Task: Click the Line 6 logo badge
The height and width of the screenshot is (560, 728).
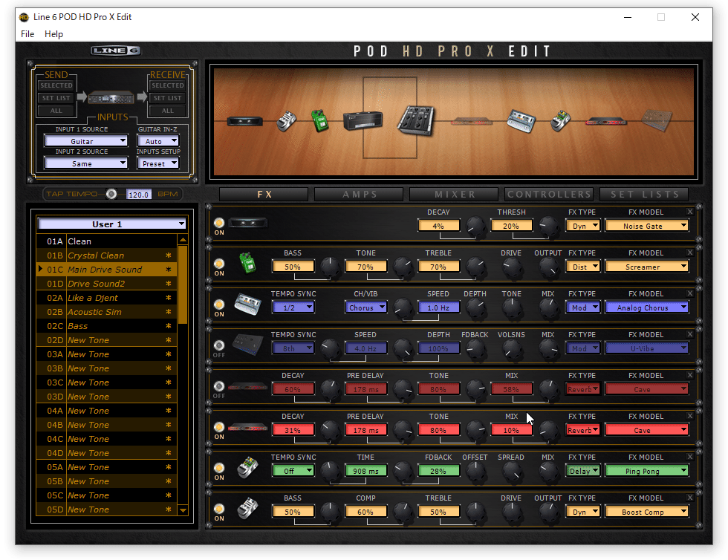Action: 116,51
